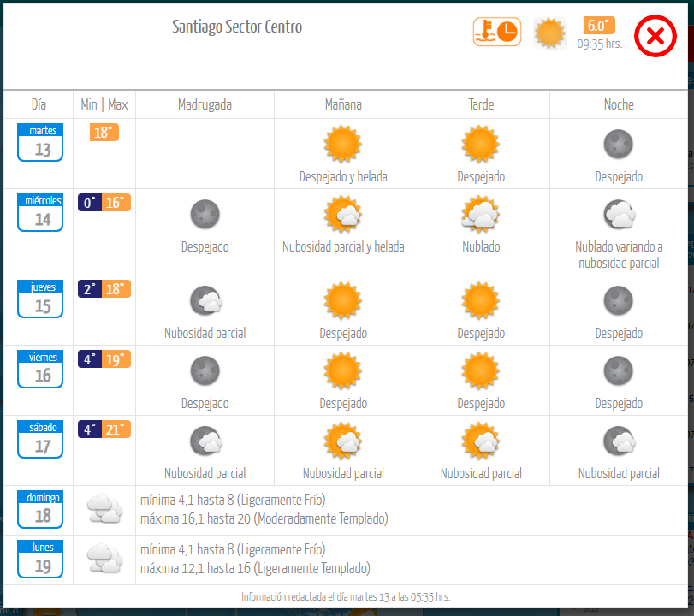Click the domingo 18 calendar icon

tap(40, 509)
